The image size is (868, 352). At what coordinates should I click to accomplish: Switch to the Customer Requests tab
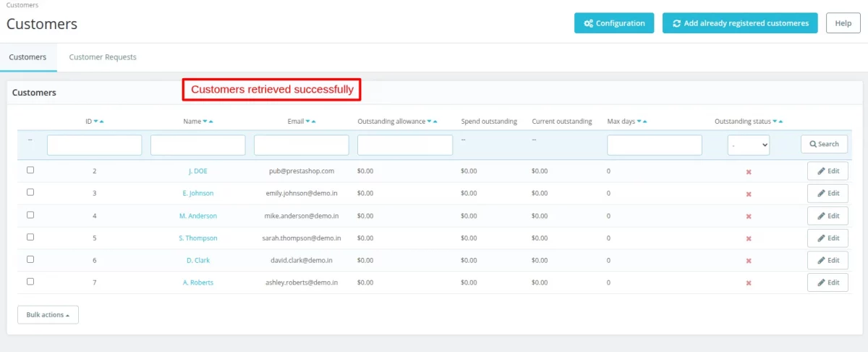click(103, 57)
